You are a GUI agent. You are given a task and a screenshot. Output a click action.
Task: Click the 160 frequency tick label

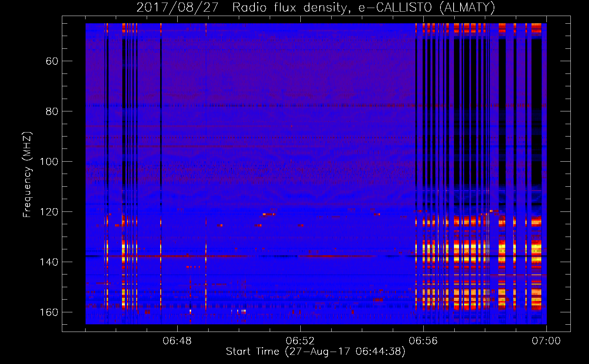pos(49,312)
